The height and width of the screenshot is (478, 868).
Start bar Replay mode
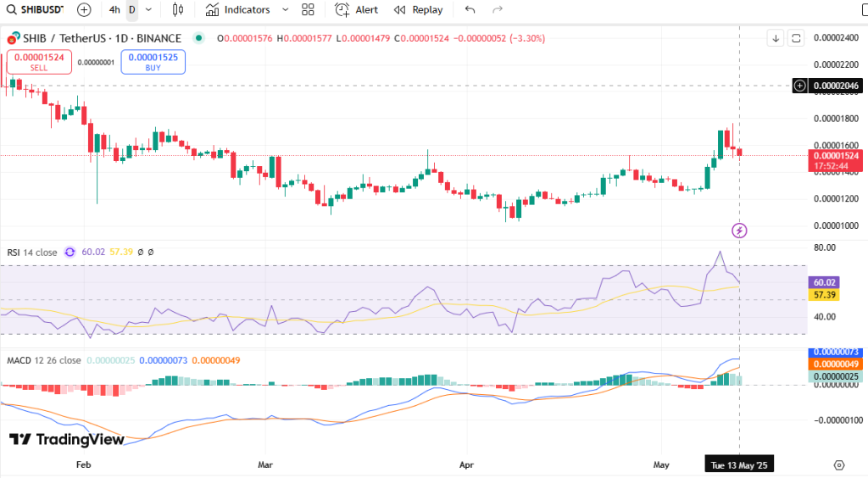pos(418,9)
